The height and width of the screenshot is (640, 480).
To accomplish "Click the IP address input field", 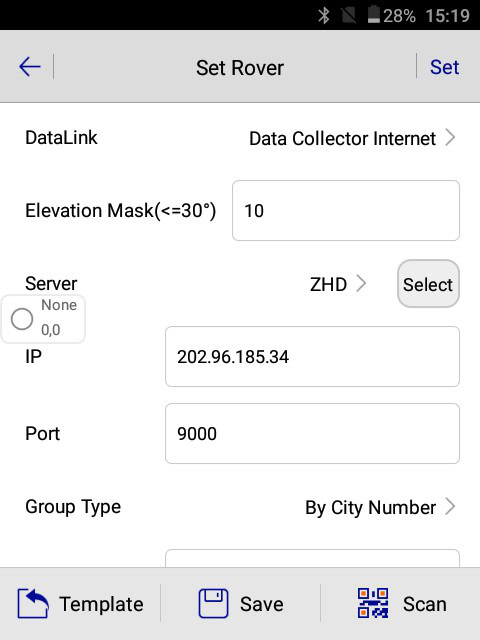I will coord(312,356).
